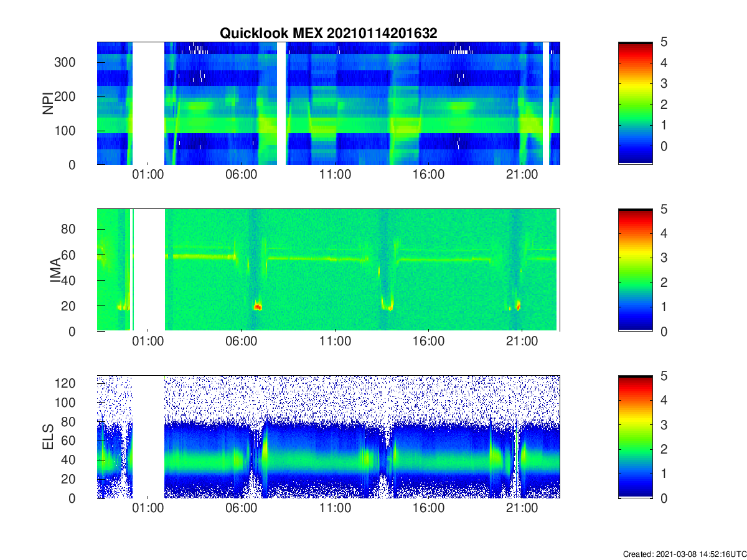
Task: Click the 01:00 label under IMA plot
Action: (148, 342)
